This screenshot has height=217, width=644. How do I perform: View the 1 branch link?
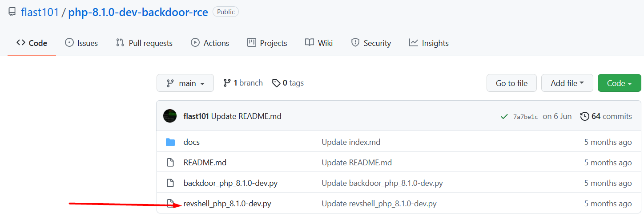[x=243, y=83]
